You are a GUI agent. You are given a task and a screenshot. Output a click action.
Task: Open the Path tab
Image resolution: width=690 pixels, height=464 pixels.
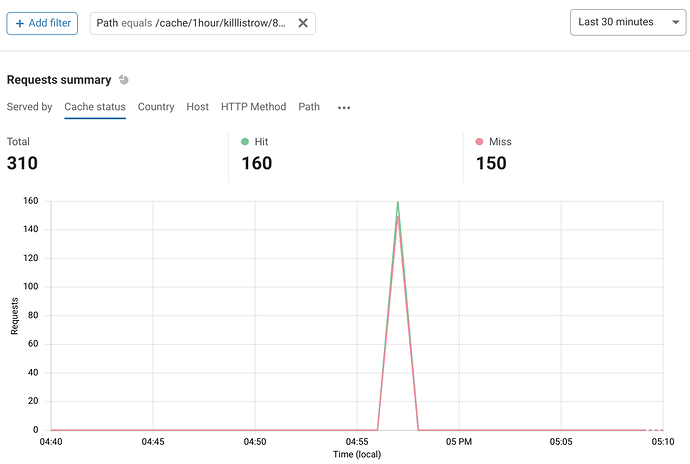point(309,107)
